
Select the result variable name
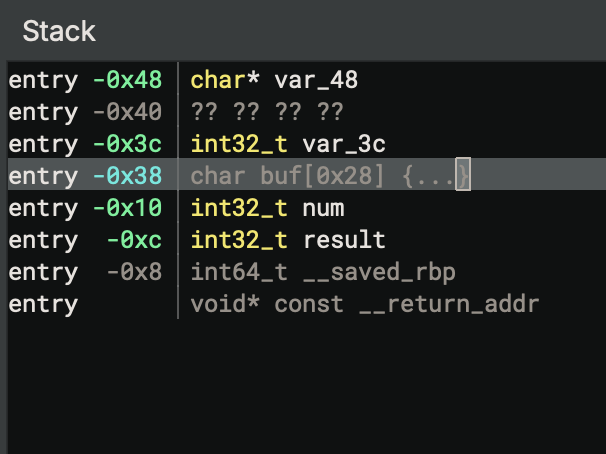(x=344, y=240)
